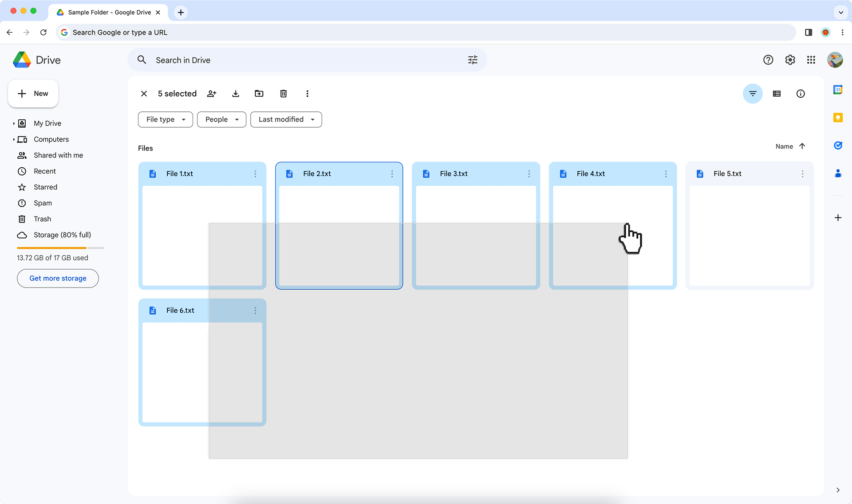
Task: Download the five selected files
Action: [x=236, y=94]
